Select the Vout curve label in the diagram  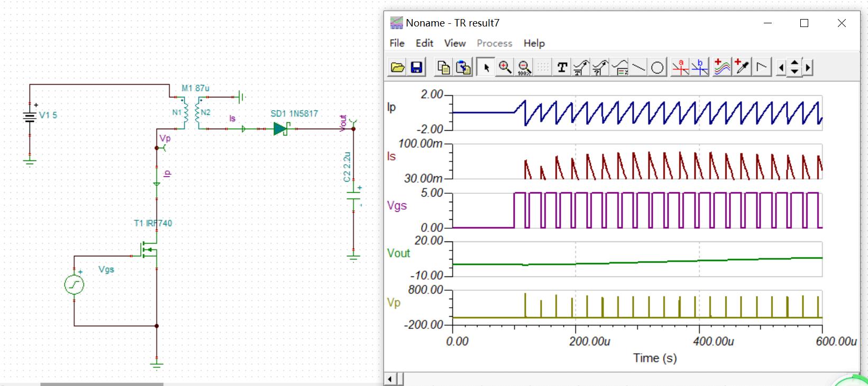(x=398, y=253)
